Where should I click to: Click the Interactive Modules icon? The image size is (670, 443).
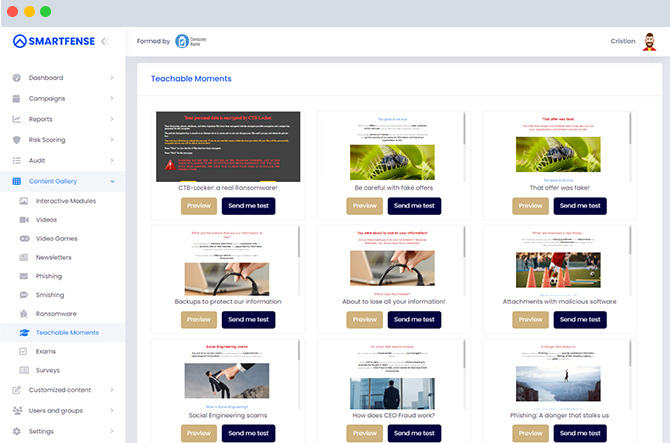coord(24,201)
